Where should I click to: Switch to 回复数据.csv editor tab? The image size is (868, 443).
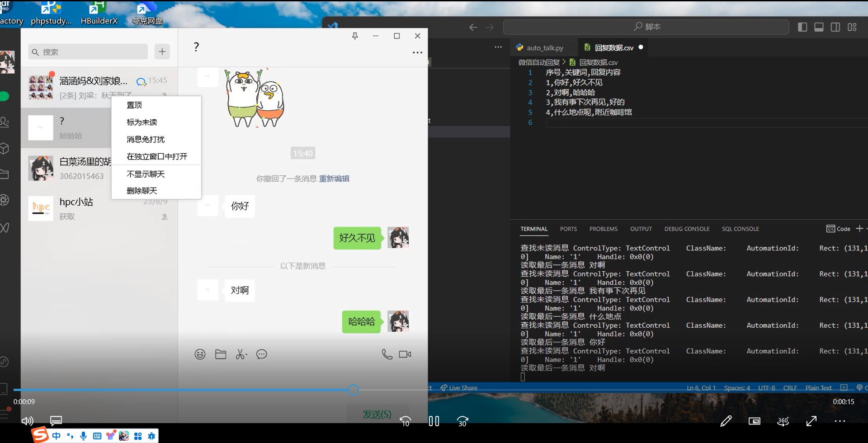click(614, 47)
